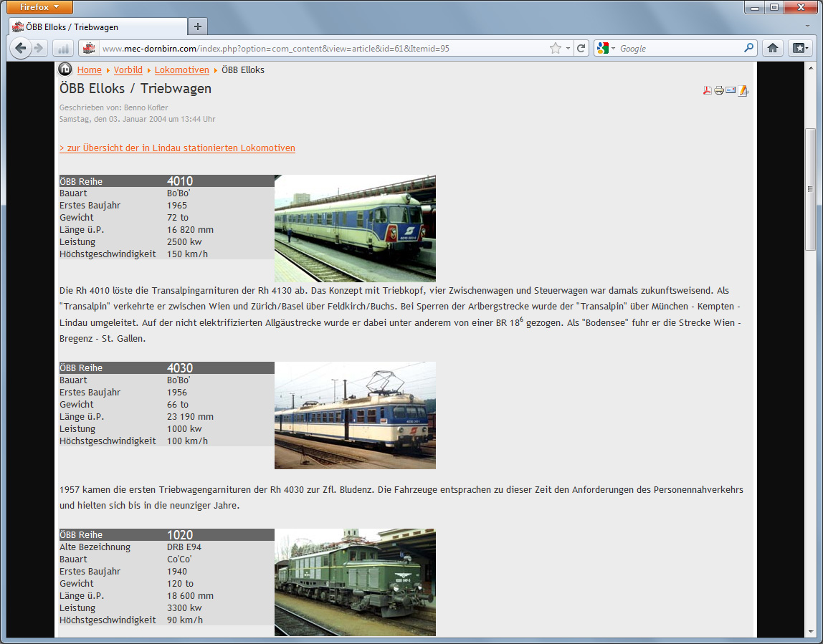The width and height of the screenshot is (823, 644).
Task: Click the Rh 4030 railcar photo
Action: point(355,415)
